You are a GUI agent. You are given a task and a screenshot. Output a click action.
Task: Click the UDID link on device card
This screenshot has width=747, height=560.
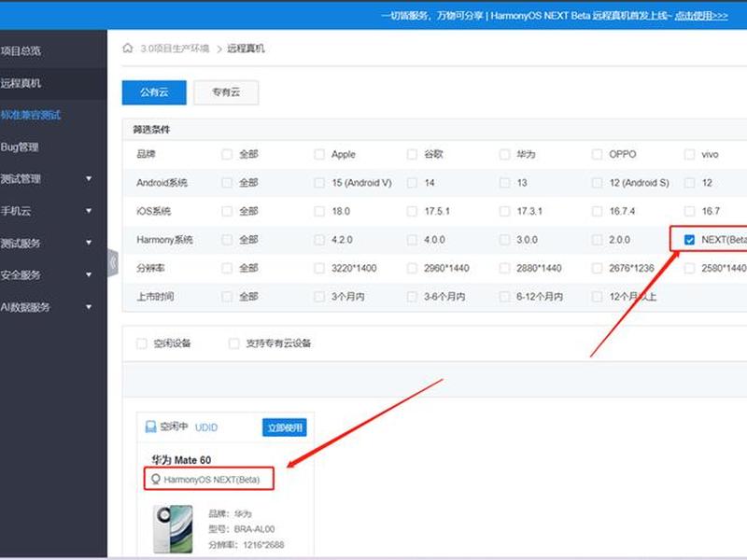(206, 427)
